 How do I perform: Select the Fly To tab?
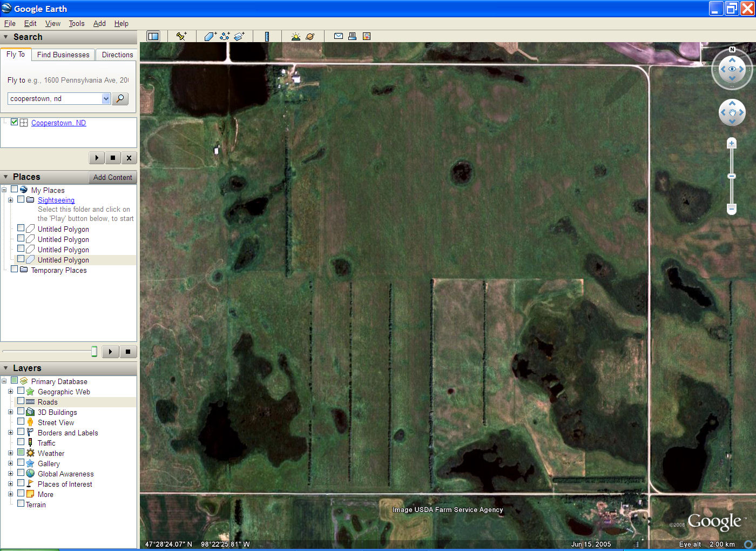click(x=16, y=54)
